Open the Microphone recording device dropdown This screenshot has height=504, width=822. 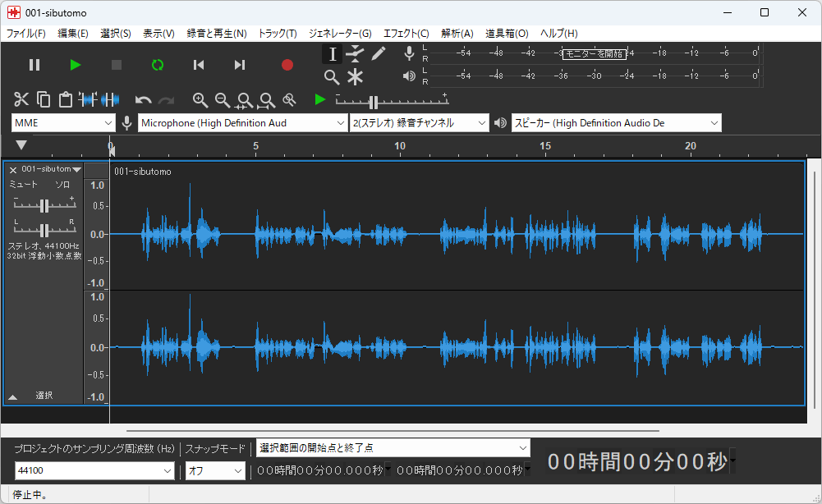[x=242, y=123]
